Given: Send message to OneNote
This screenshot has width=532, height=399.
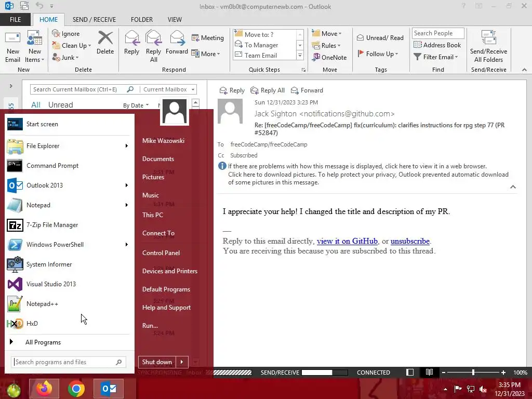Looking at the screenshot, I should (329, 57).
